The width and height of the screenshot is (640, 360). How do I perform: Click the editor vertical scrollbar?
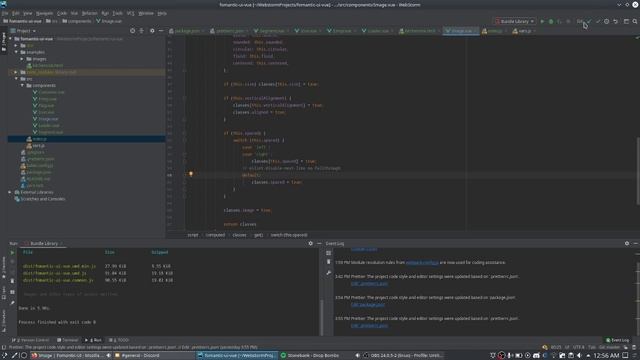[x=638, y=171]
